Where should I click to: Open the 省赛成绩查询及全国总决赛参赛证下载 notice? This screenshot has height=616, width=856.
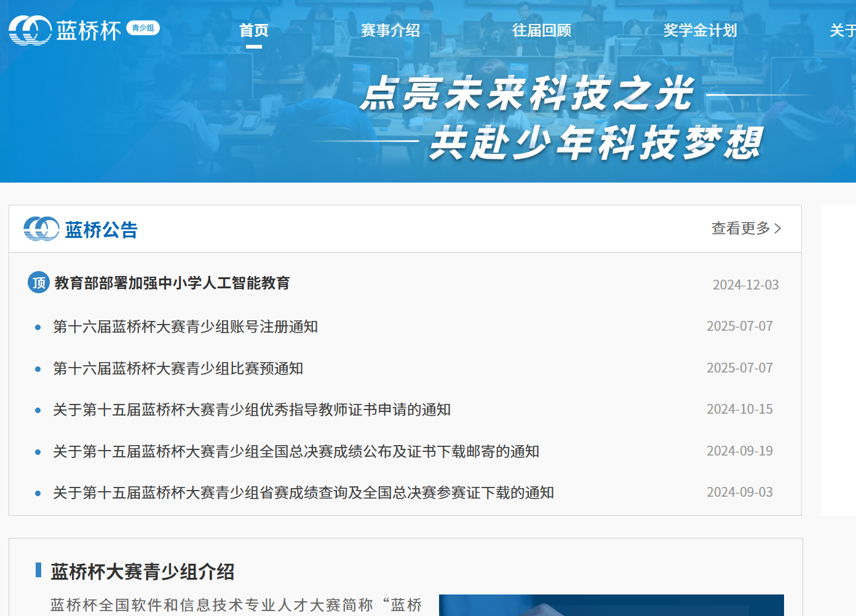[x=303, y=492]
